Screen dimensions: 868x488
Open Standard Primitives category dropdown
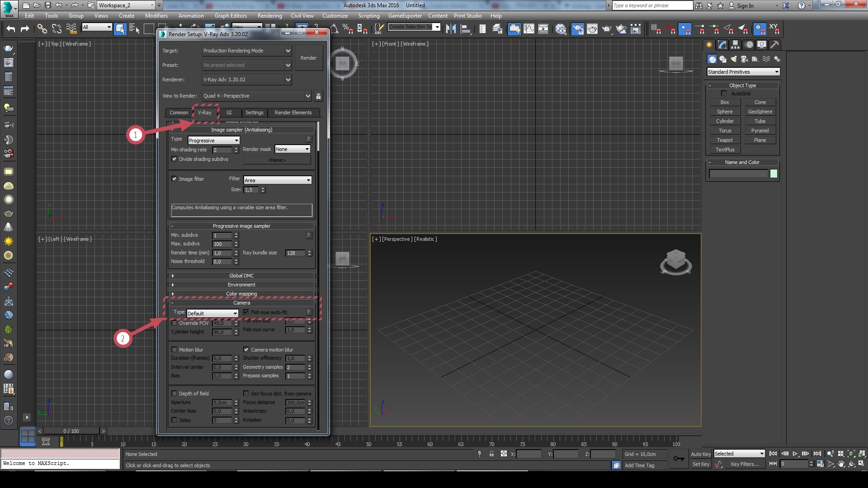click(x=743, y=72)
